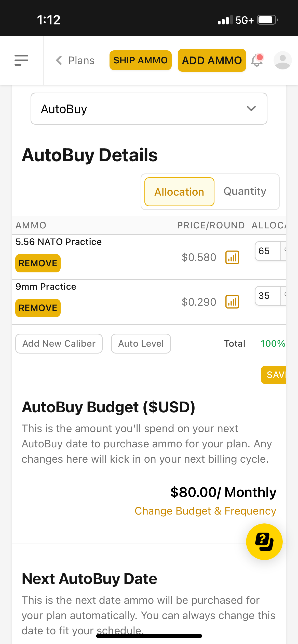Viewport: 298px width, 644px height.
Task: Remove the 9mm Practice caliber
Action: tap(38, 308)
